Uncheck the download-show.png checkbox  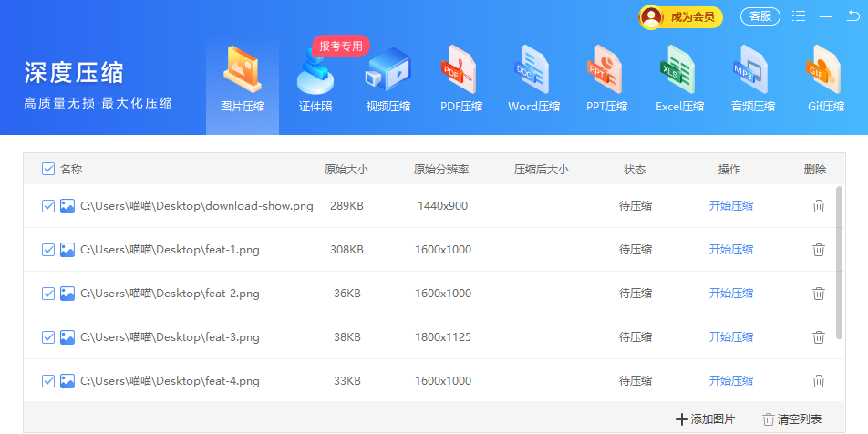click(48, 206)
